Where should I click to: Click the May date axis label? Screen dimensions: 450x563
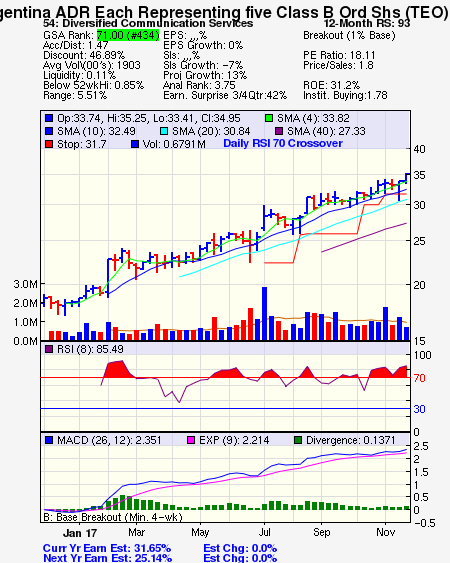click(200, 532)
